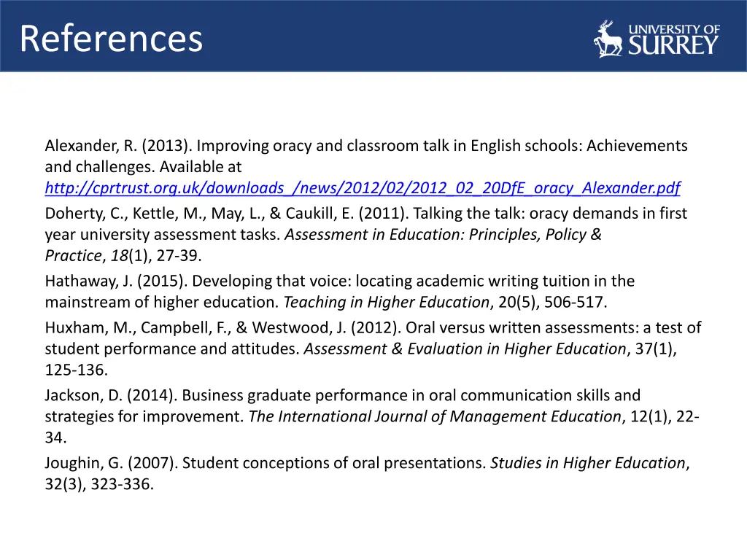Viewport: 747px width, 560px height.
Task: Click the Huxham, Campbell, Westwood reference
Action: coord(373,349)
